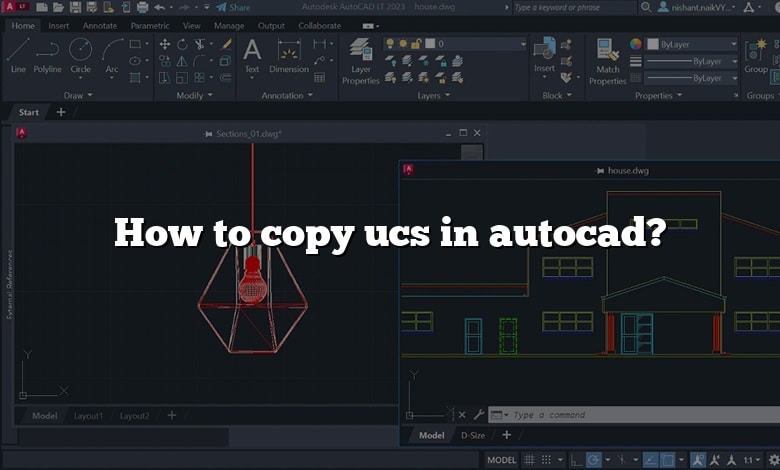Click the Mirror tool icon
The image size is (780, 470).
click(182, 61)
